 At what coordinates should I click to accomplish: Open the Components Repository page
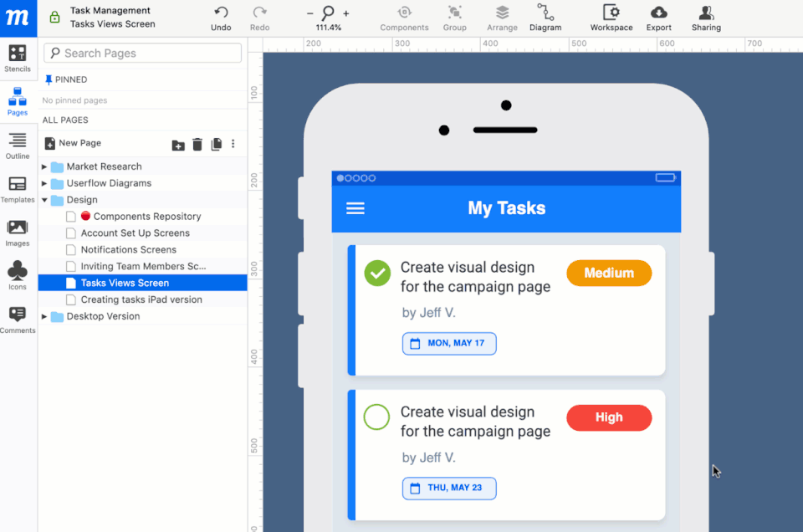pos(142,217)
